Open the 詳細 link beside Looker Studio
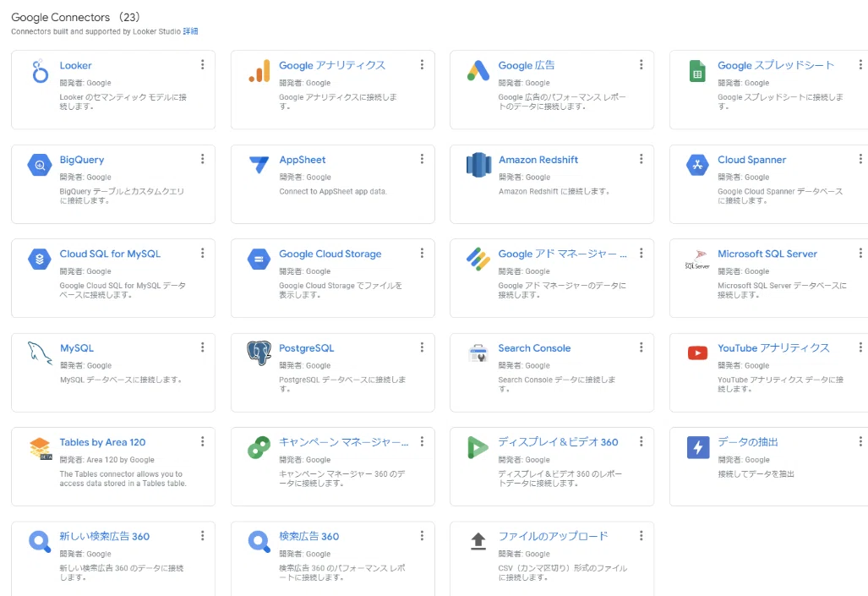This screenshot has width=868, height=596. 190,31
